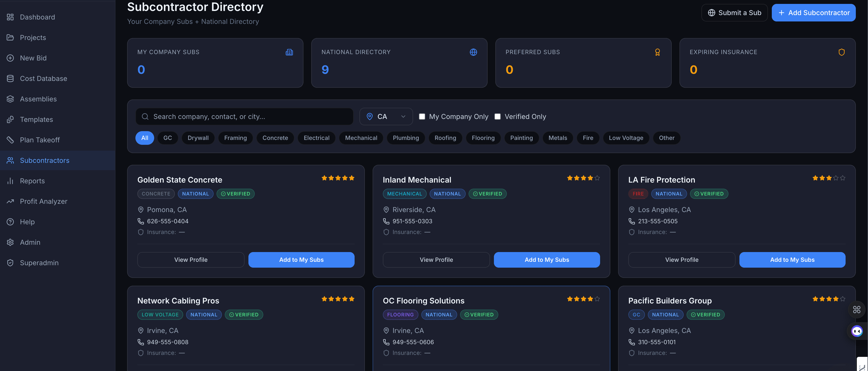Screen dimensions: 868x371
Task: Click the Riverside, CA location text
Action: point(414,209)
